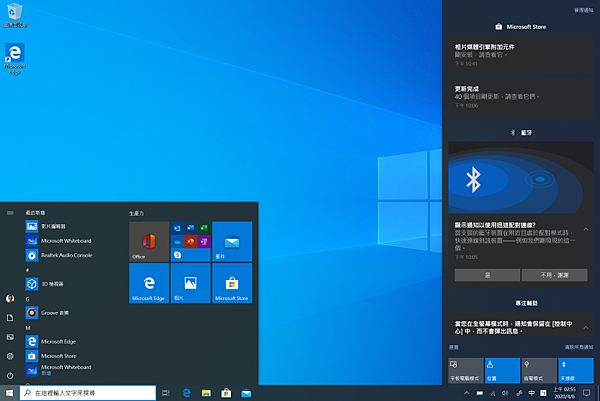Click the 生產力 tile group header
The height and width of the screenshot is (401, 600).
(137, 213)
